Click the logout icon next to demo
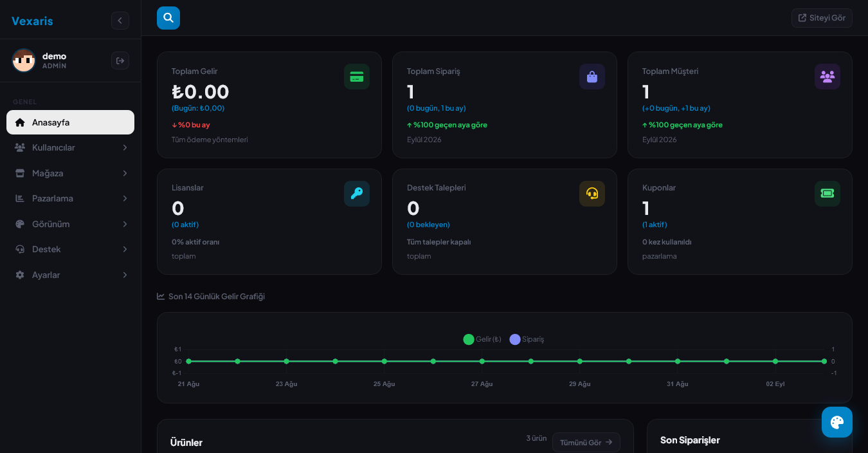This screenshot has height=453, width=868. [120, 60]
